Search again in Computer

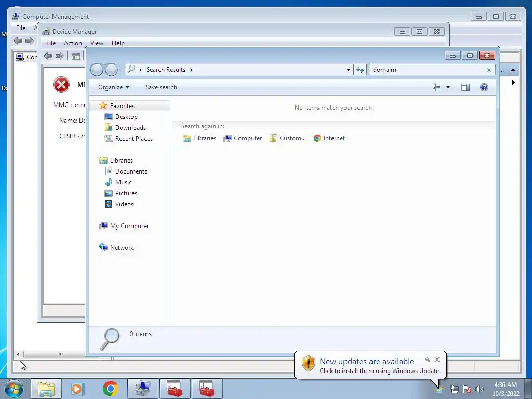[243, 138]
